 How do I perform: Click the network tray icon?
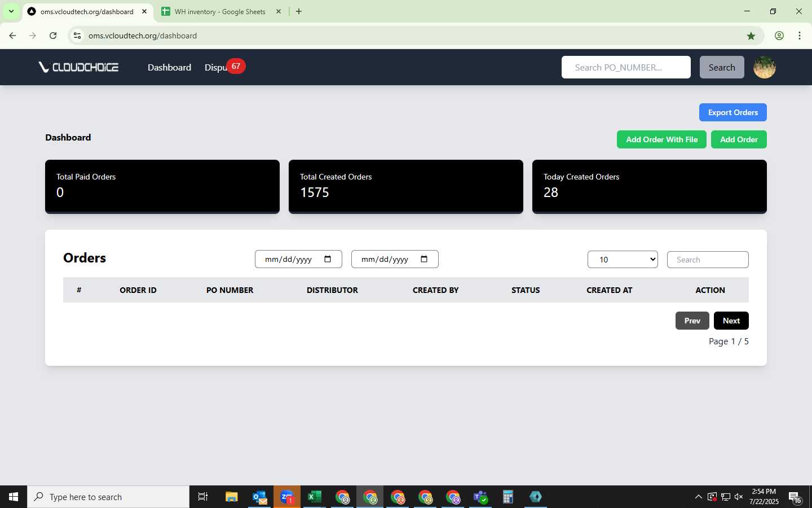pos(726,497)
